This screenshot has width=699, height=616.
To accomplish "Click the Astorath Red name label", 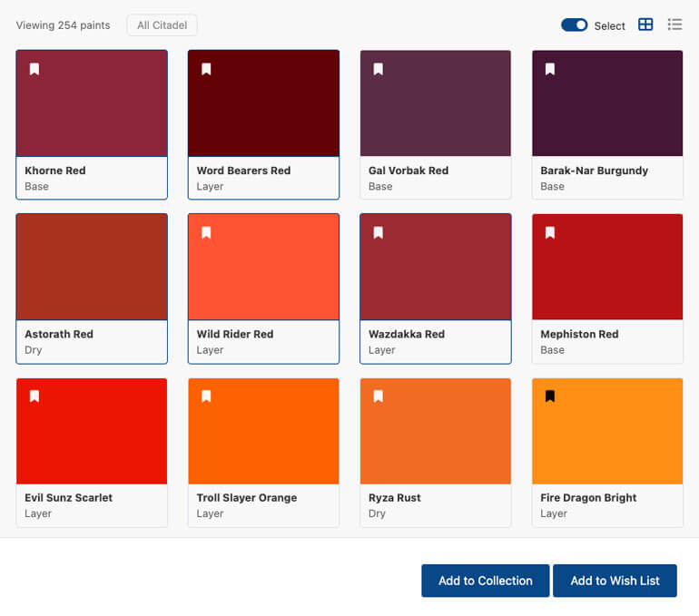I will 59,334.
